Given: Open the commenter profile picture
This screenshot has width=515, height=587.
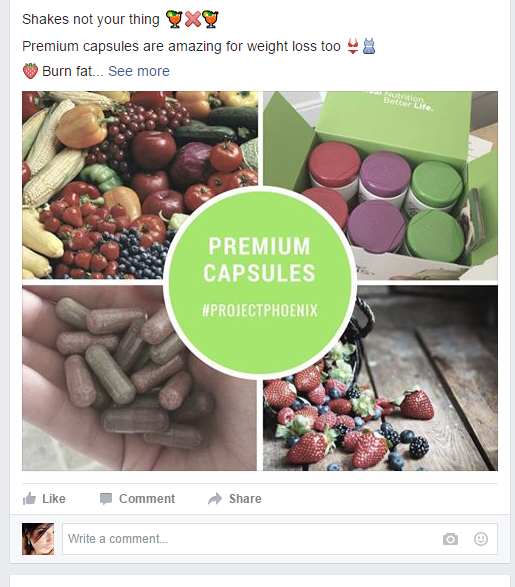Looking at the screenshot, I should (38, 539).
